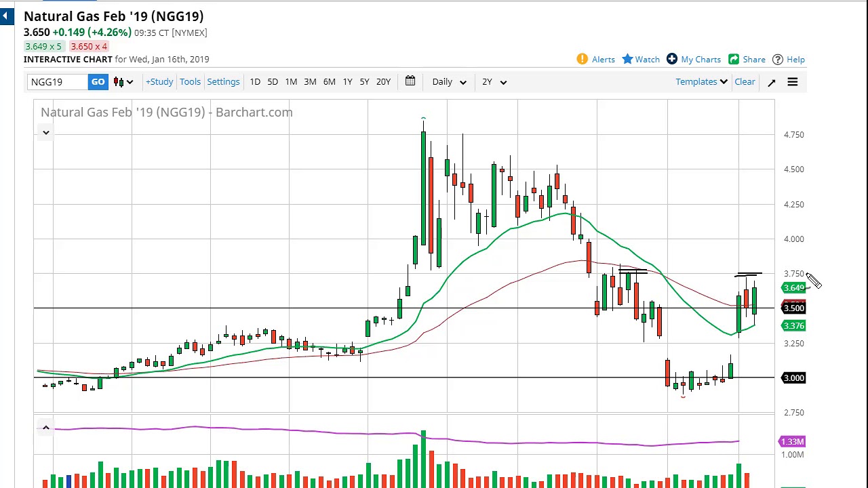Open the +Study menu
Viewport: 868px width, 488px height.
159,82
